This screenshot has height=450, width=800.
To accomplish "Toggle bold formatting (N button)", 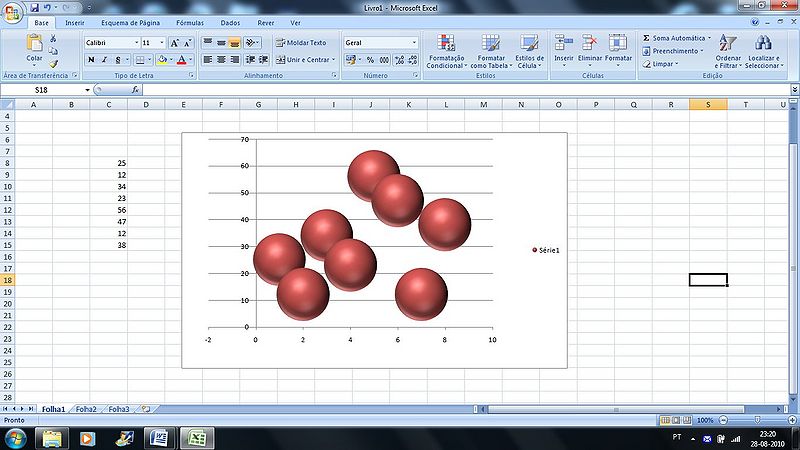I will (90, 60).
